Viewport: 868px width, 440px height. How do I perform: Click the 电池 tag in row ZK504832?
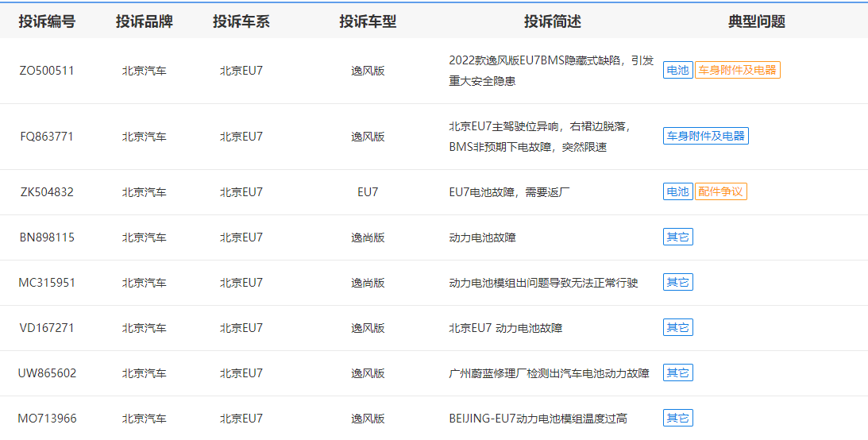point(677,192)
